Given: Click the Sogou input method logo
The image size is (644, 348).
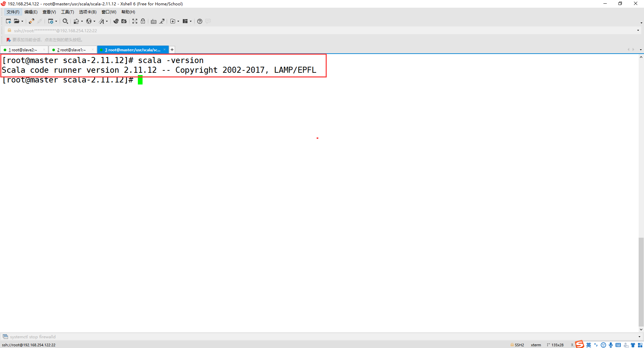Looking at the screenshot, I should pos(579,344).
